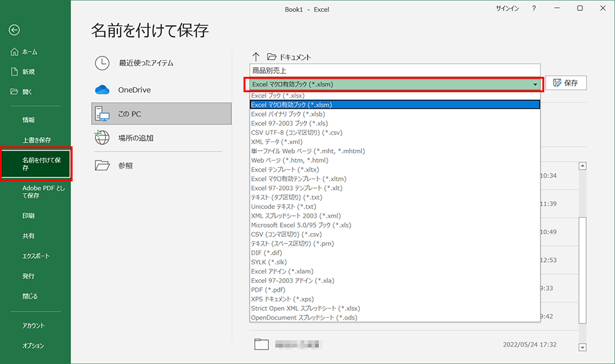This screenshot has height=364, width=615.
Task: Click the help question mark icon
Action: [x=533, y=8]
